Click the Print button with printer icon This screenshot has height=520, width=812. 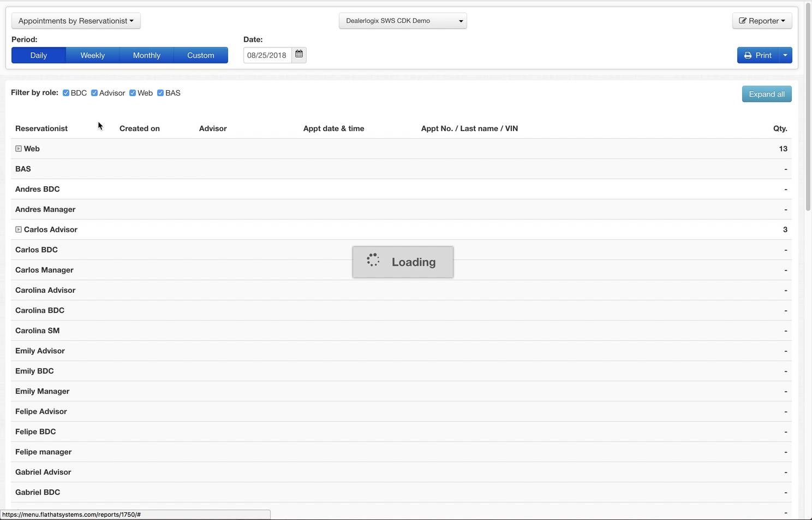pyautogui.click(x=757, y=55)
